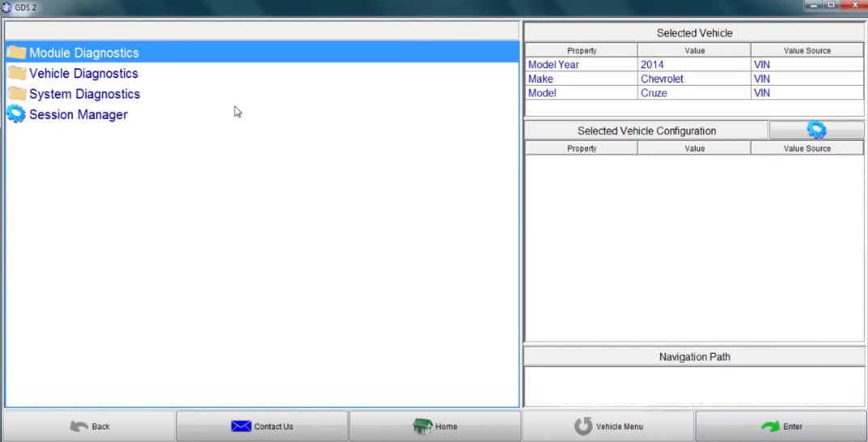Click the Contact Us envelope icon
Image resolution: width=868 pixels, height=442 pixels.
click(241, 426)
